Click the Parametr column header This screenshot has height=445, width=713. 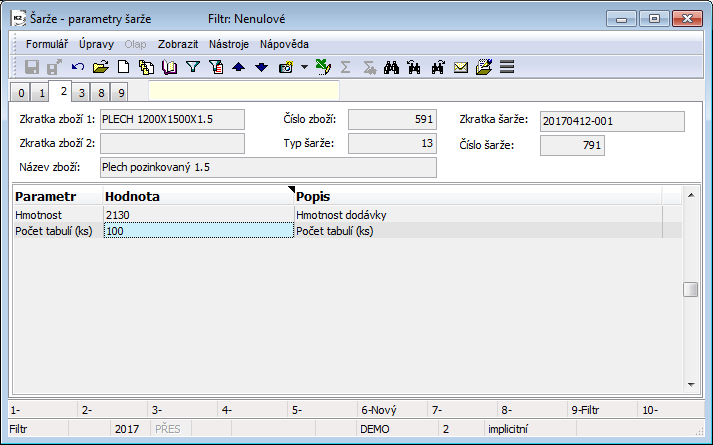(58, 196)
